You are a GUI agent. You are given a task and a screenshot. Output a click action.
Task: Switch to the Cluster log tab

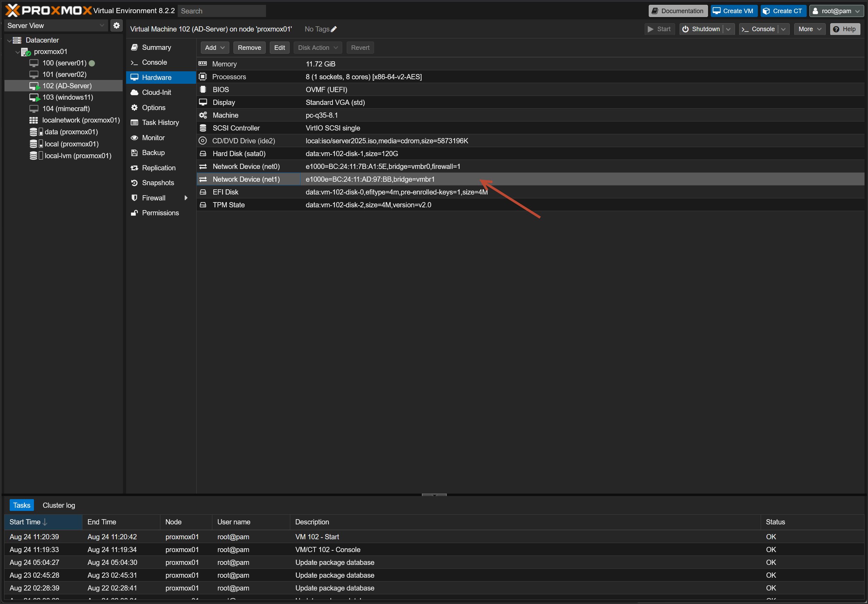pyautogui.click(x=59, y=505)
